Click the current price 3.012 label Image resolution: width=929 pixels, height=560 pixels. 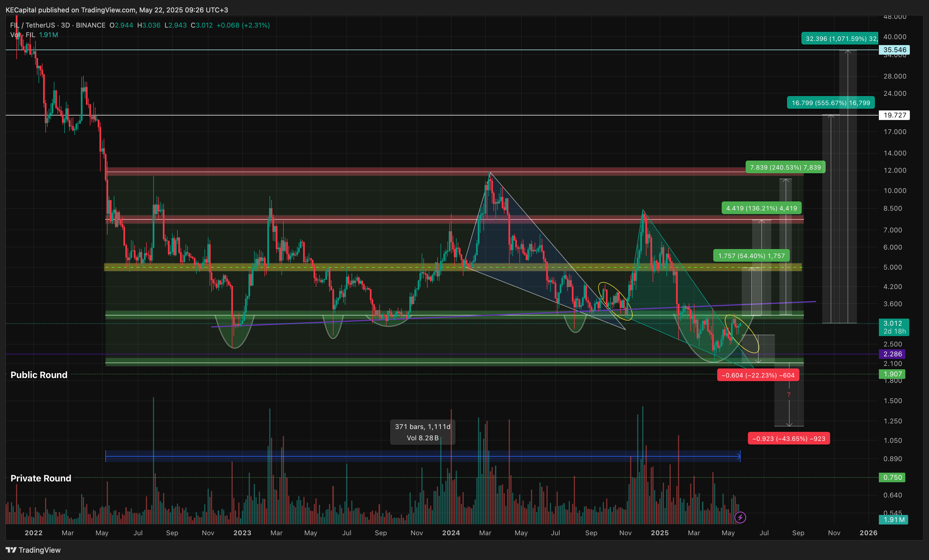(894, 327)
